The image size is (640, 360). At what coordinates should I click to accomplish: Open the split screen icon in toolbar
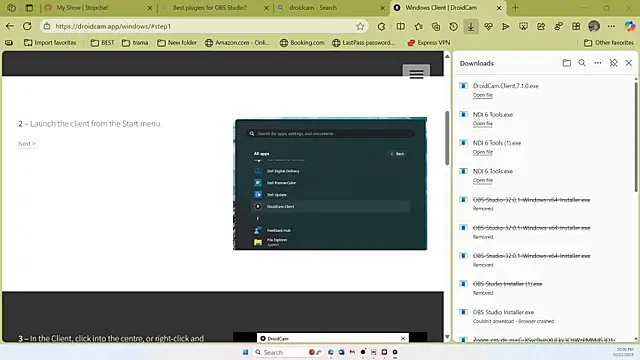401,26
